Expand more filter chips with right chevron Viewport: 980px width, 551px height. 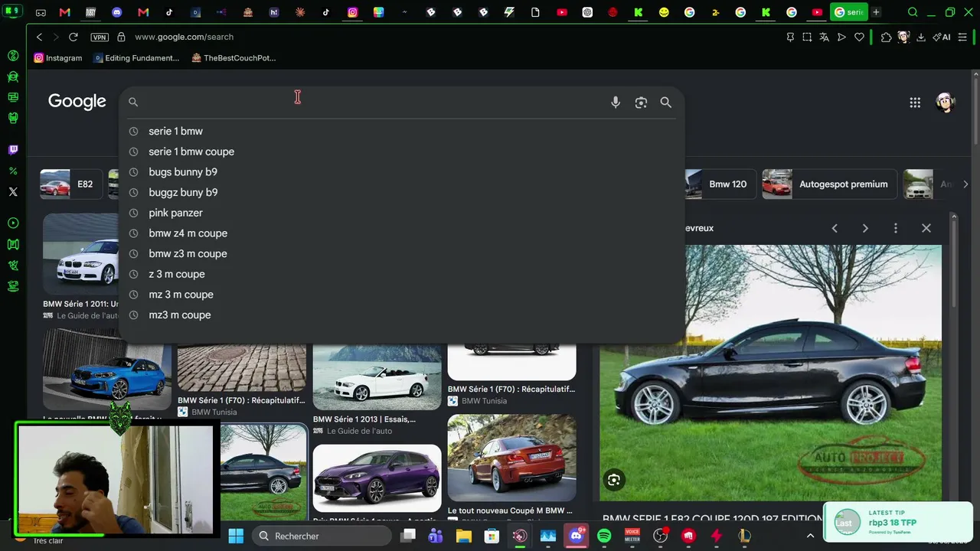965,184
